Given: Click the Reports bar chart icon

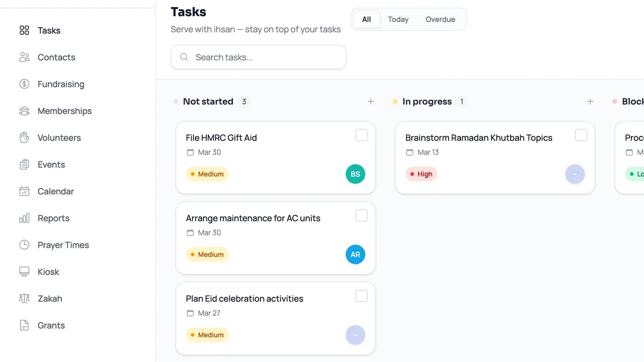Looking at the screenshot, I should [24, 218].
